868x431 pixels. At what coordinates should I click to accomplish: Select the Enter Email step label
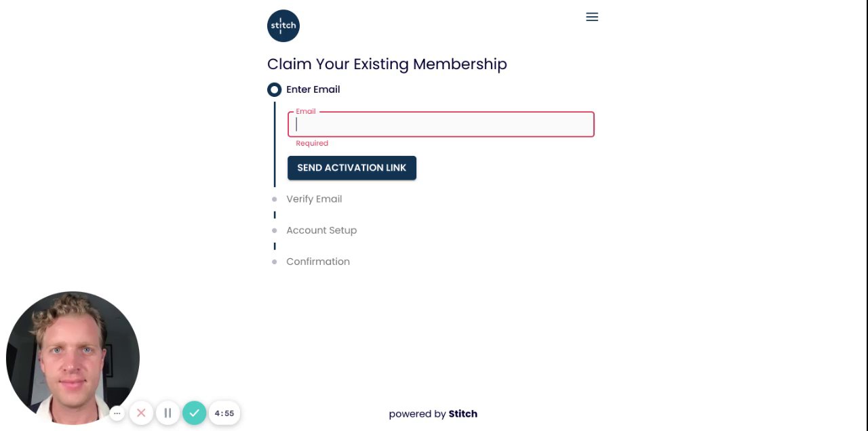313,89
